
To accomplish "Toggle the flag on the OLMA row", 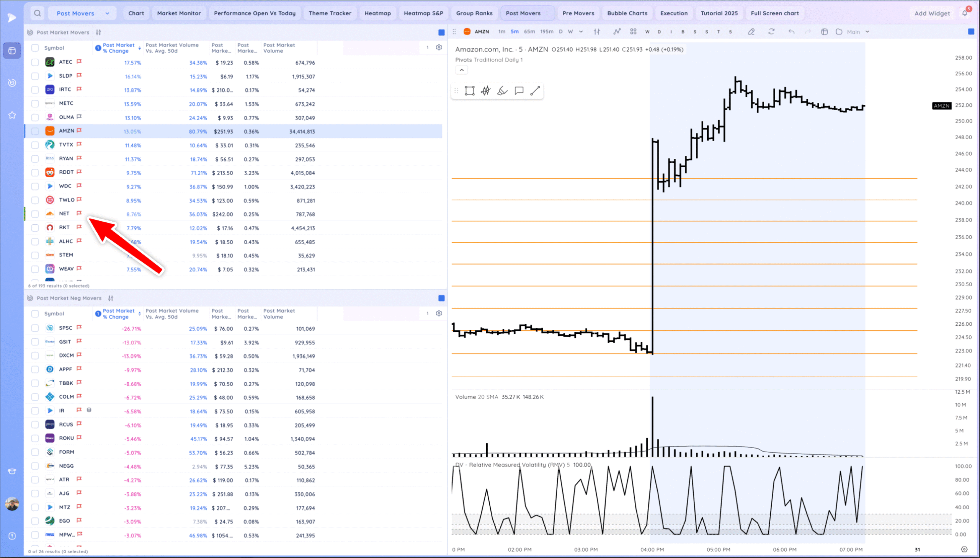I will pyautogui.click(x=79, y=117).
